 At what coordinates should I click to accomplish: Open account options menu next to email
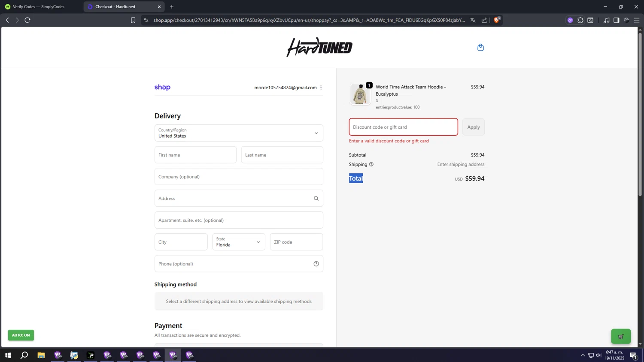(x=321, y=87)
